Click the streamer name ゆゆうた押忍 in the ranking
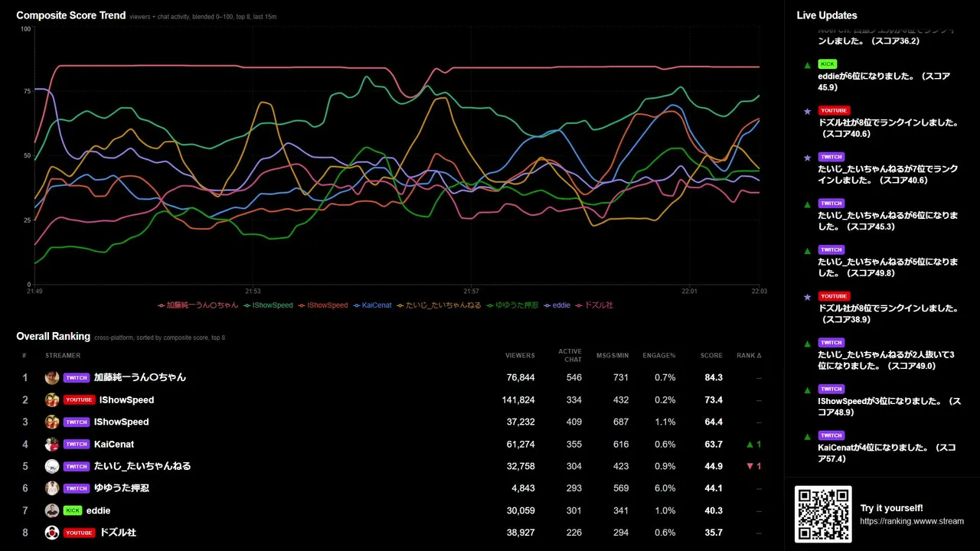This screenshot has height=551, width=980. (122, 488)
